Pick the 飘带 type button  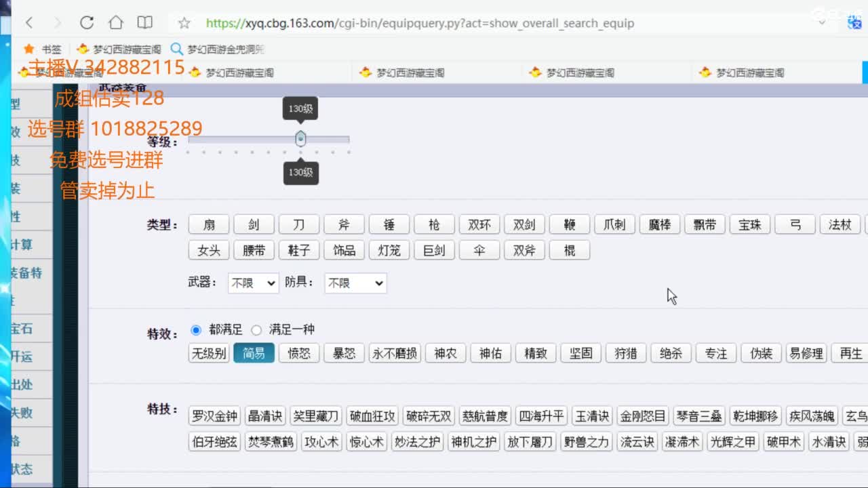click(705, 224)
